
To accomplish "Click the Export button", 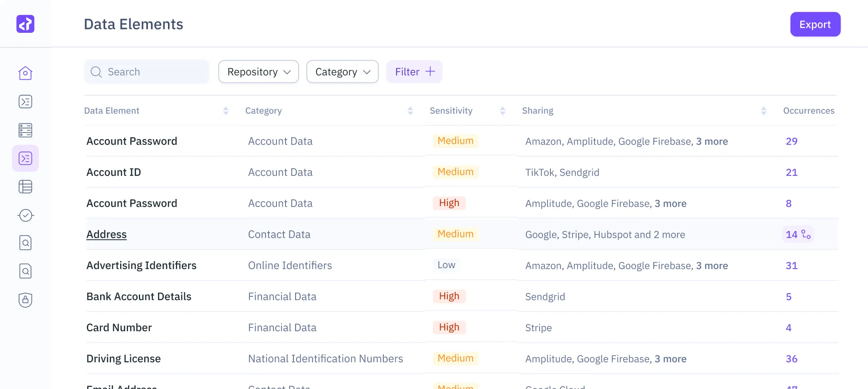I will pyautogui.click(x=815, y=24).
